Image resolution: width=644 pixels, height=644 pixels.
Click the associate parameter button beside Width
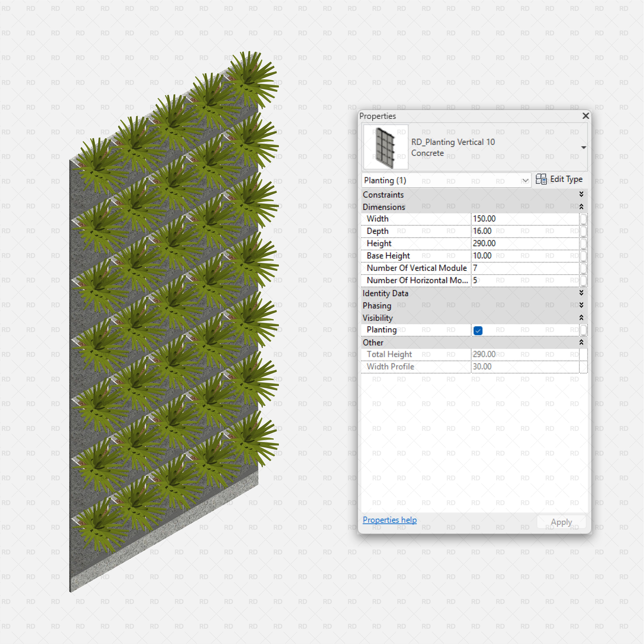(584, 219)
